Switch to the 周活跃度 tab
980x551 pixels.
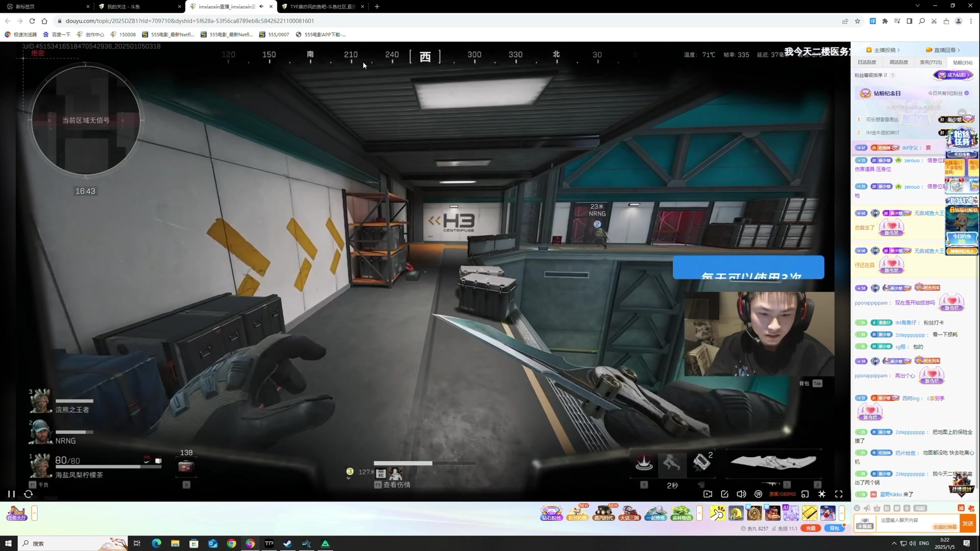pos(899,62)
